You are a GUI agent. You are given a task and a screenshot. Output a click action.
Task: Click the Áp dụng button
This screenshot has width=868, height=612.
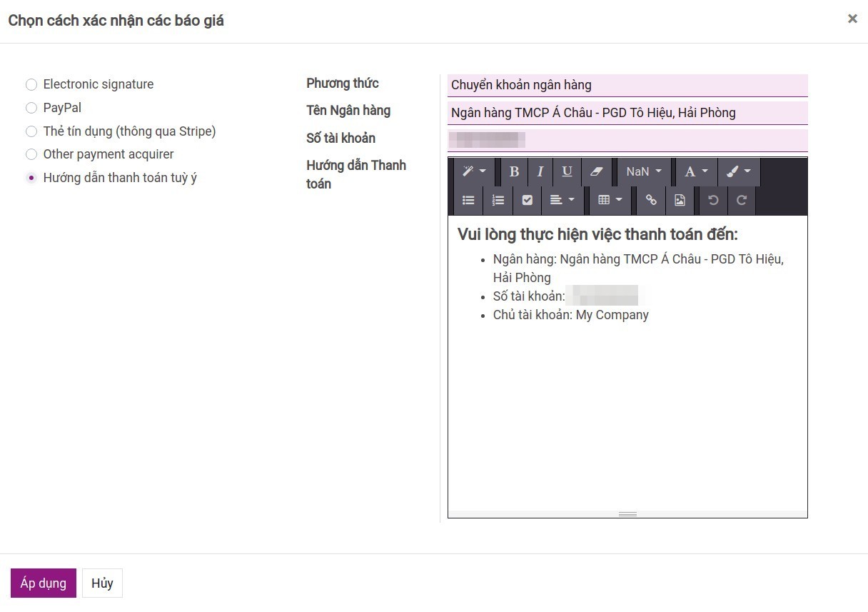point(44,583)
